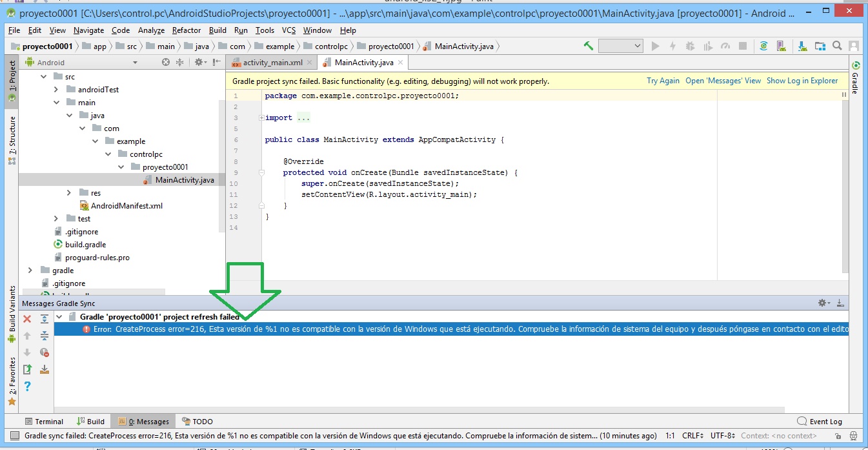Open the SDK Manager download icon
This screenshot has height=450, width=868.
pos(802,46)
